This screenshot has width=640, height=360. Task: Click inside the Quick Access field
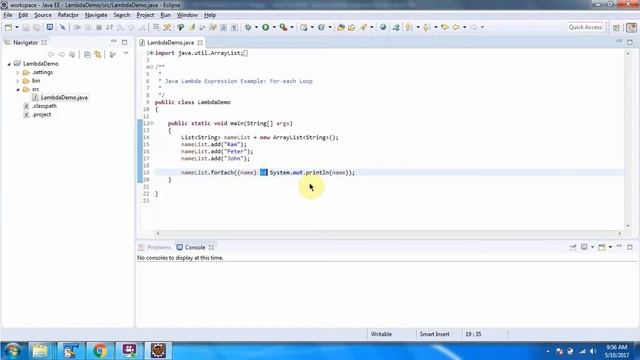[x=585, y=27]
